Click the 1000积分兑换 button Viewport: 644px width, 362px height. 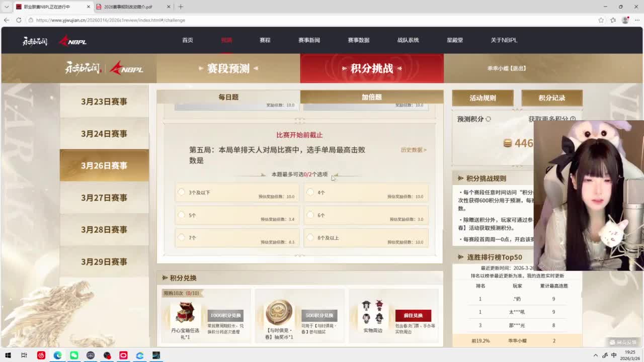[x=225, y=316]
